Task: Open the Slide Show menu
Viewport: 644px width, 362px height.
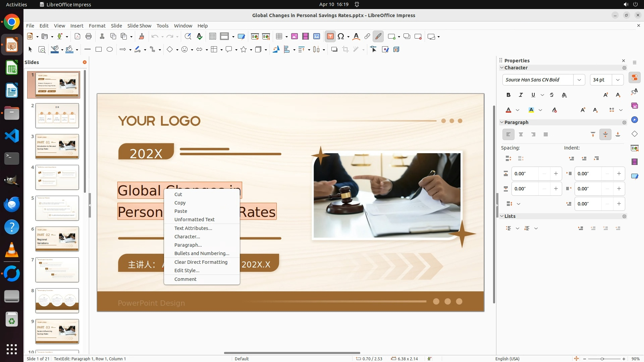Action: click(139, 26)
